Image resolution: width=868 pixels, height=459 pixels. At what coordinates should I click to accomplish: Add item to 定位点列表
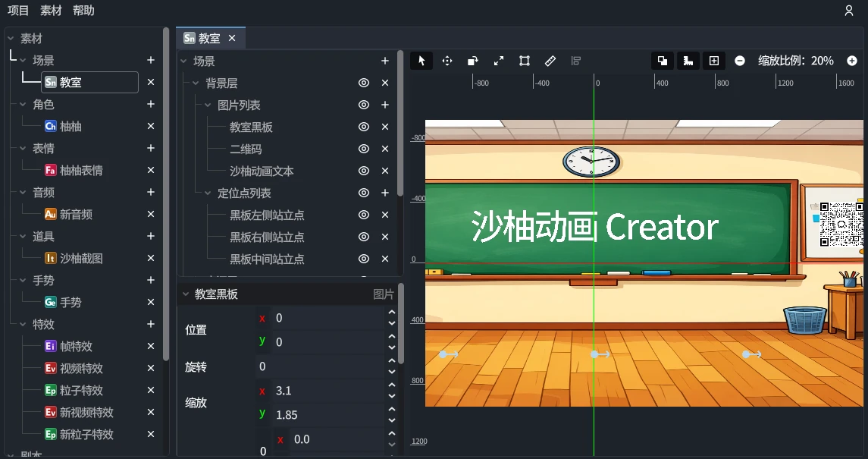coord(385,193)
